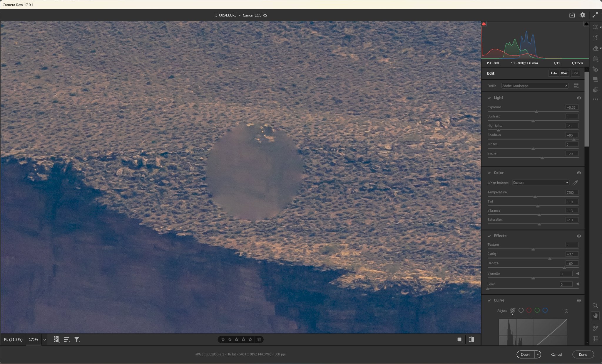Click the save image download icon
This screenshot has height=364, width=602.
coord(572,15)
